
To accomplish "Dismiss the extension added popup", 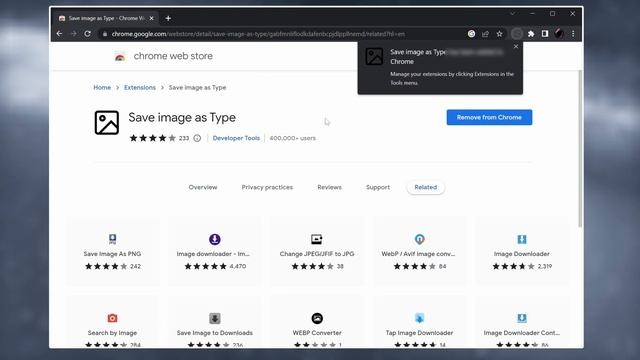I will coord(516,47).
